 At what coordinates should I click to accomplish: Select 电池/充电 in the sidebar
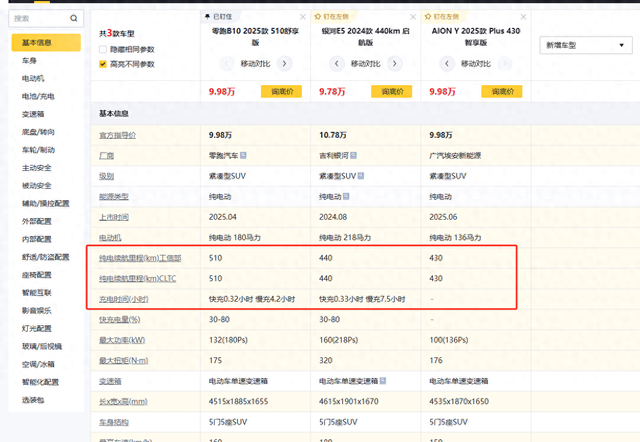pyautogui.click(x=38, y=96)
